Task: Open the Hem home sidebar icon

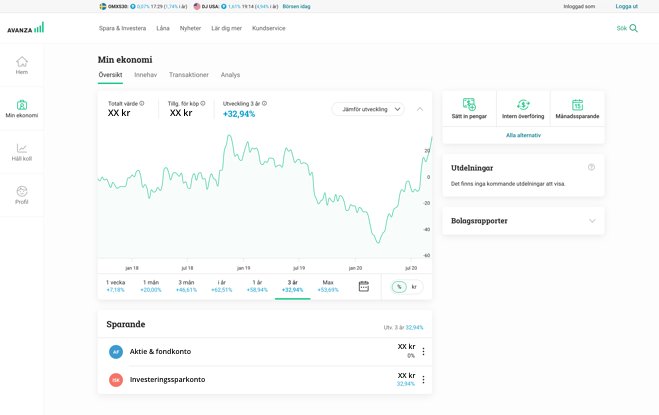Action: click(22, 62)
